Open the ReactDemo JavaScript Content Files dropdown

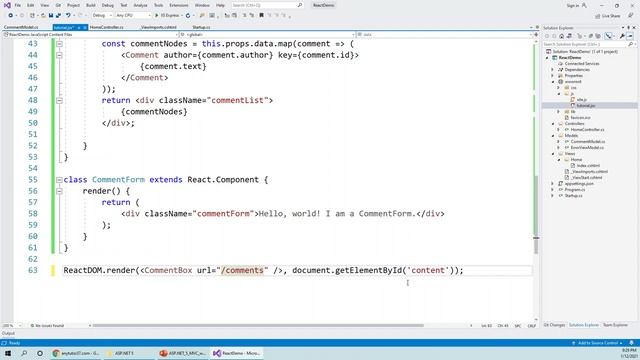click(91, 35)
